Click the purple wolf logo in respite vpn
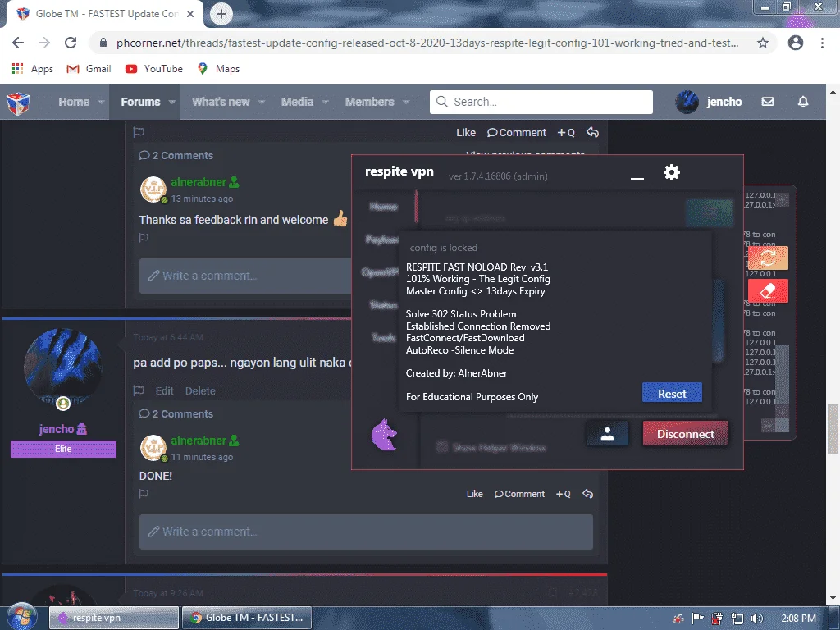The image size is (840, 630). (x=384, y=435)
